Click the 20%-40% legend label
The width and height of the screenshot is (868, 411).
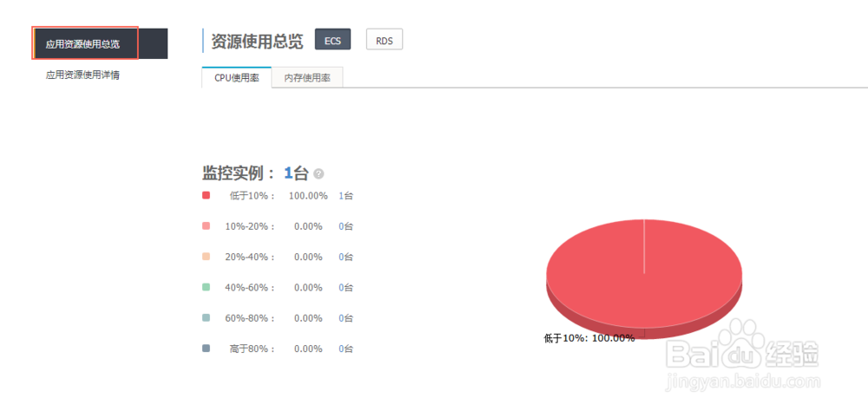point(250,258)
